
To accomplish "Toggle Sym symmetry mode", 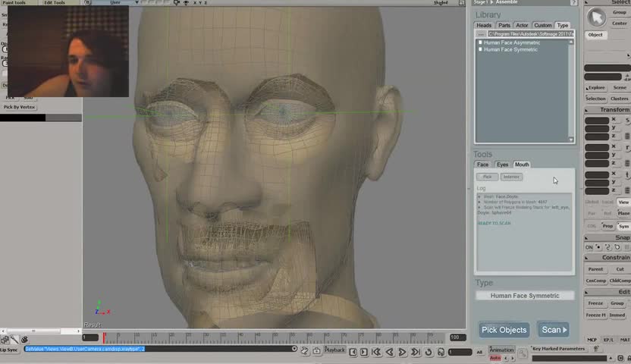I will pyautogui.click(x=623, y=226).
